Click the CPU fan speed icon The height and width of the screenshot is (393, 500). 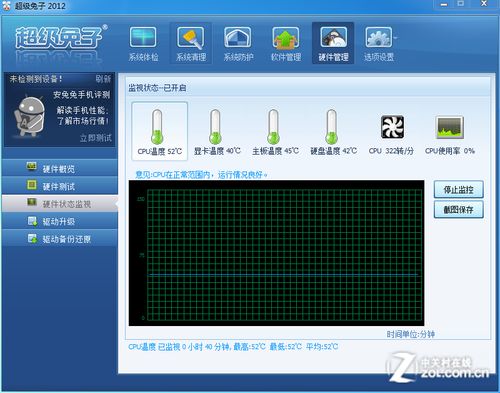(x=392, y=127)
